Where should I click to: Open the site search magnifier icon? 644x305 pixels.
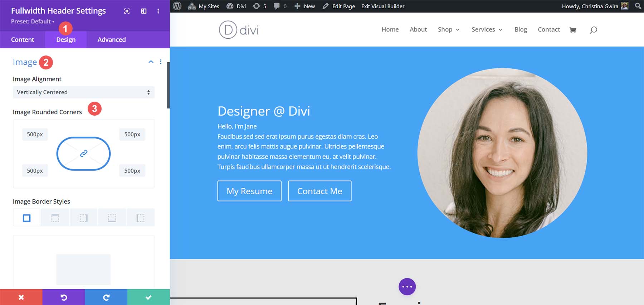[593, 30]
